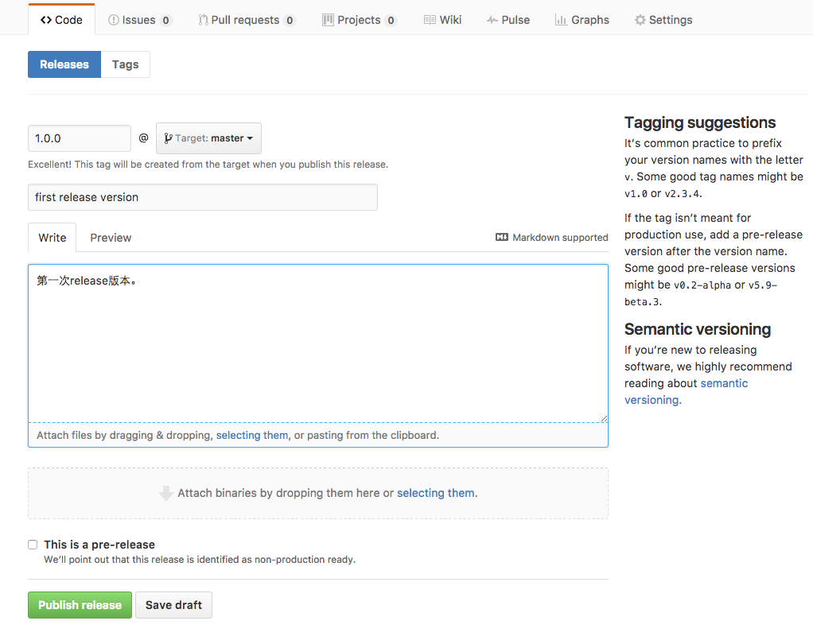Toggle the 'This is a pre-release' checkbox

33,545
